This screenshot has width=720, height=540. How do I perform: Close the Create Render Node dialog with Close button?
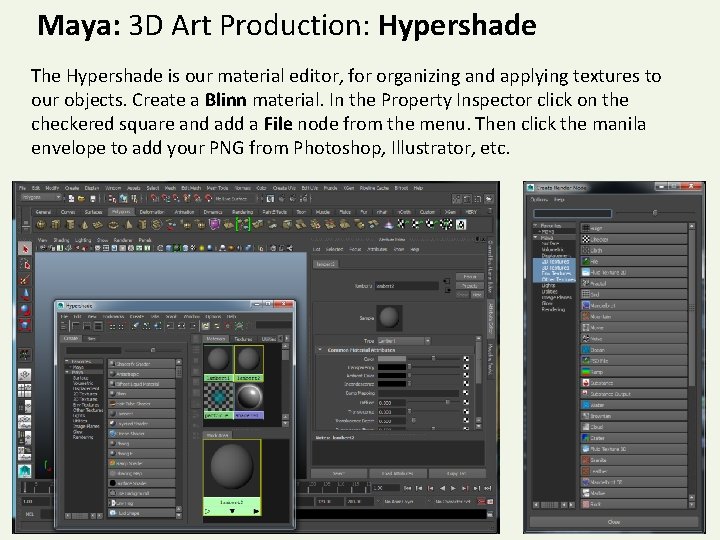613,522
